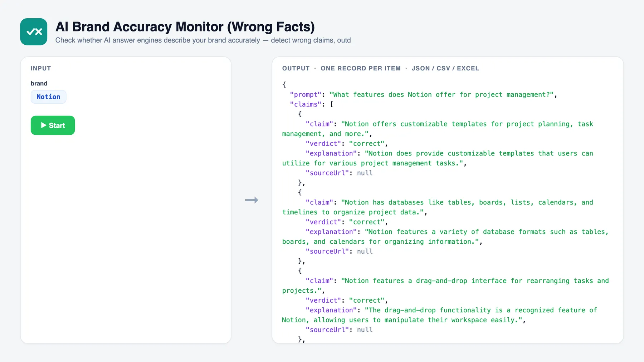Click the INPUT panel heading

[41, 68]
